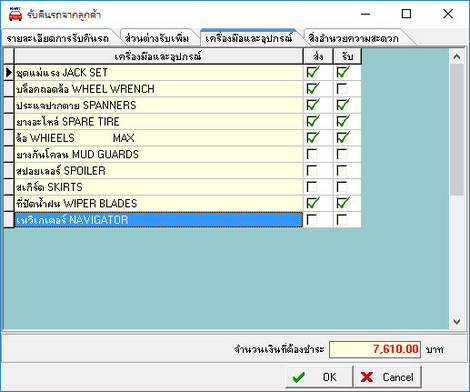Click row selector beside WHEEL WRENCH
This screenshot has width=470, height=392.
(9, 89)
